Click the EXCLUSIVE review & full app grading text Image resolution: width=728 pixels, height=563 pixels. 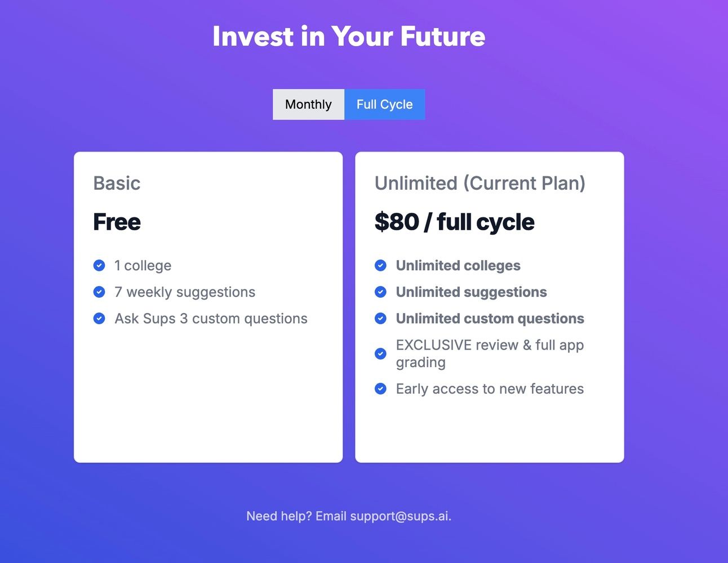tap(490, 354)
